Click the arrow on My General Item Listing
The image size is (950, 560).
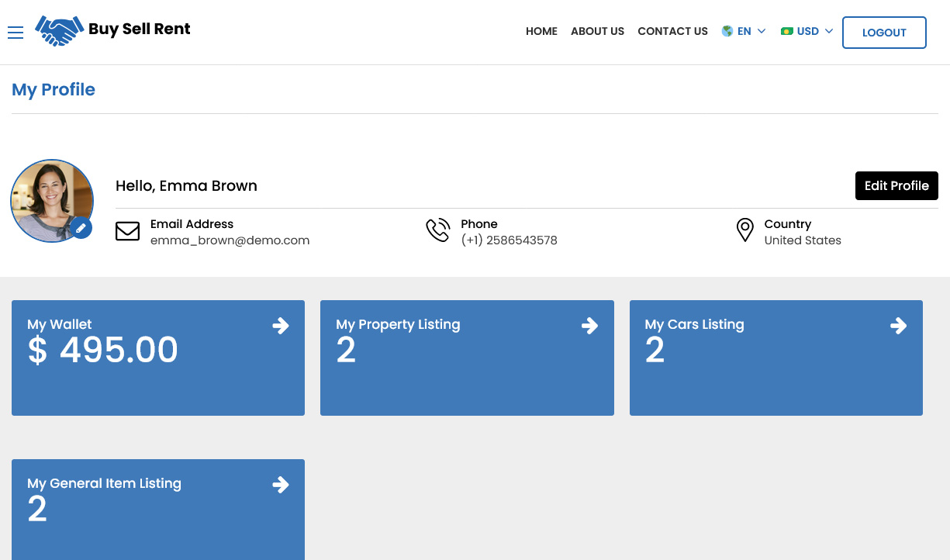click(x=281, y=485)
